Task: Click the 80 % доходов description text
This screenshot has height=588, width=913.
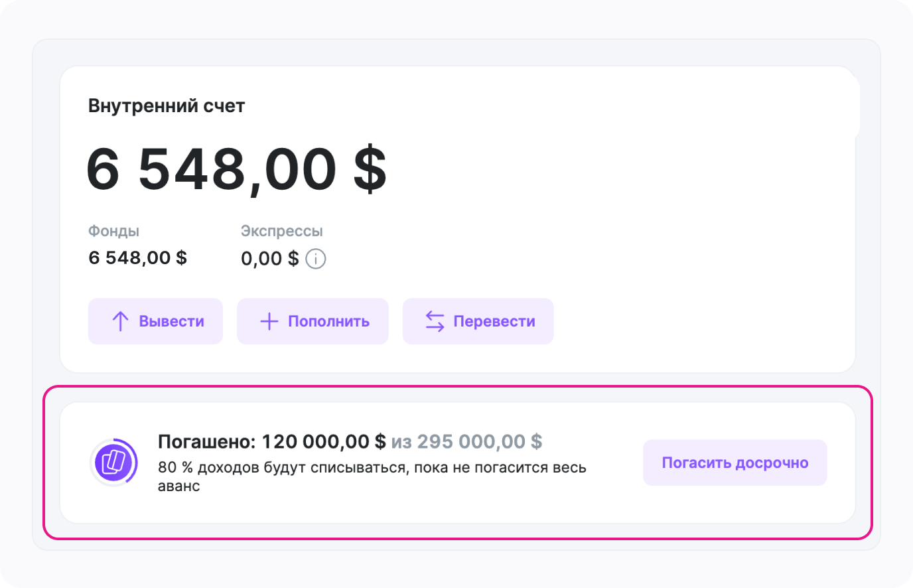Action: [x=372, y=467]
